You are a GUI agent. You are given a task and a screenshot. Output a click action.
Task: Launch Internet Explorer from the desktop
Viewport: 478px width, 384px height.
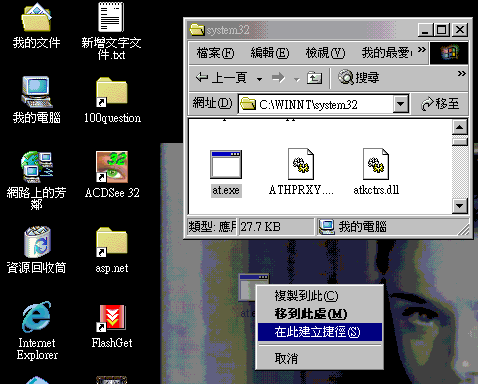click(37, 317)
